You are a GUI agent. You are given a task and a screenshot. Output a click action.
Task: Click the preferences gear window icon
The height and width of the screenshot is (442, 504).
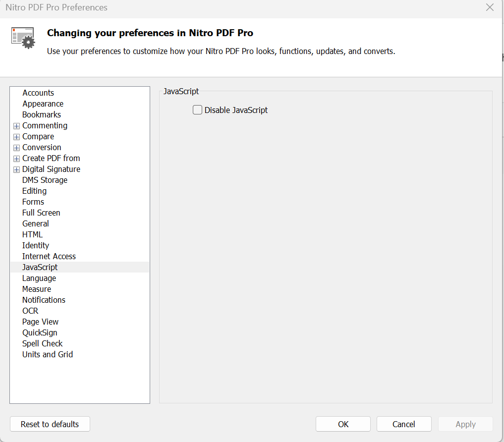click(x=23, y=38)
